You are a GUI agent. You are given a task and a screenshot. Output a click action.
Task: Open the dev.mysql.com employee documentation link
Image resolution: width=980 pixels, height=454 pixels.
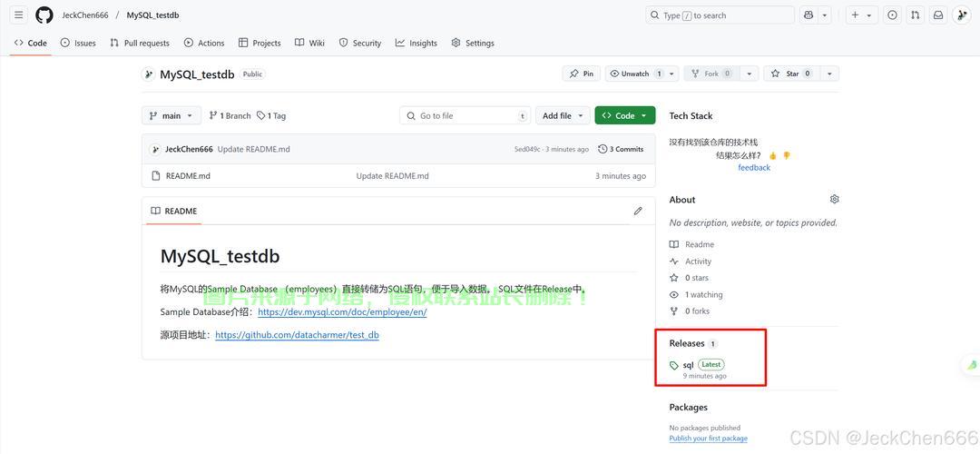coord(342,312)
